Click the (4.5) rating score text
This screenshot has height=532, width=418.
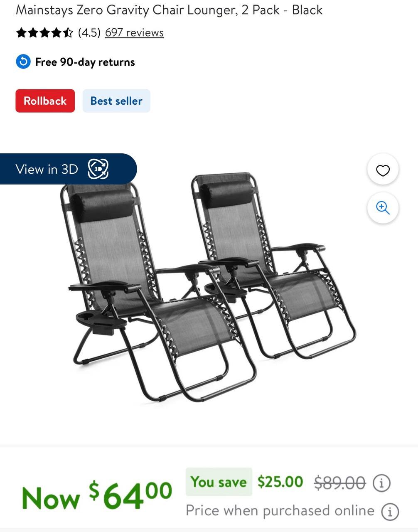pyautogui.click(x=89, y=32)
